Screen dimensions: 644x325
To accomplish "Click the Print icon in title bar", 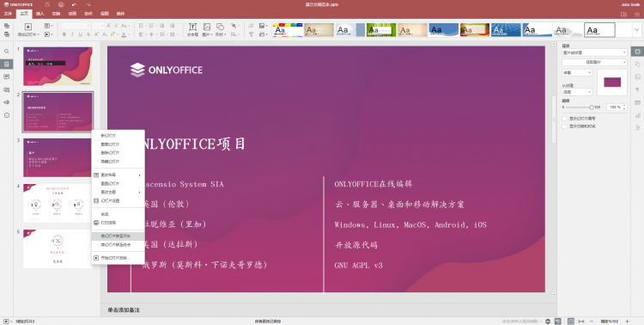I will point(61,4).
